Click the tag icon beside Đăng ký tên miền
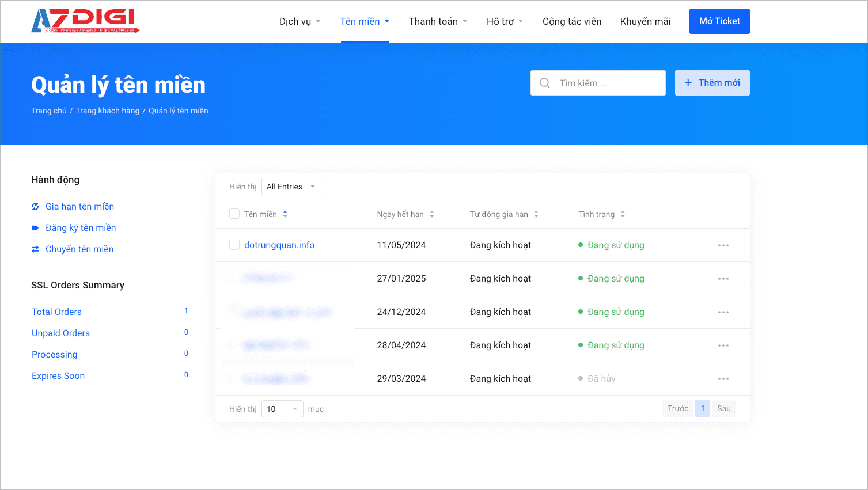The width and height of the screenshot is (868, 490). click(x=35, y=228)
